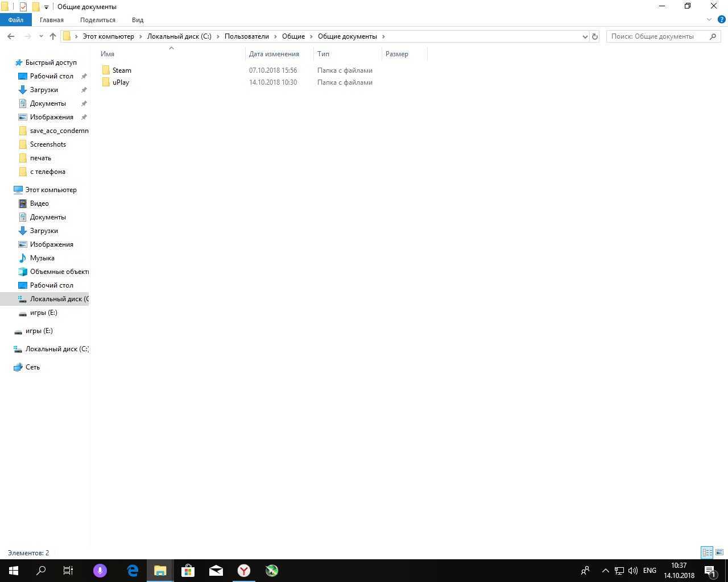728x582 pixels.
Task: Click the Back arrow navigation button
Action: coord(11,36)
